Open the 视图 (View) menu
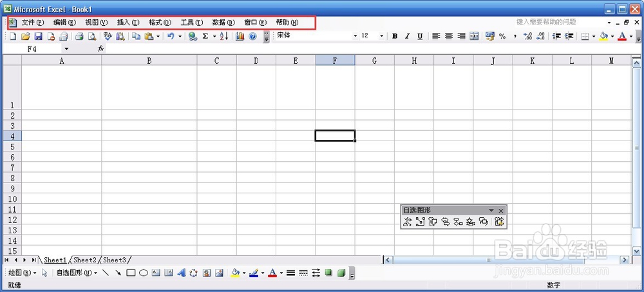644x292 pixels. pyautogui.click(x=96, y=22)
